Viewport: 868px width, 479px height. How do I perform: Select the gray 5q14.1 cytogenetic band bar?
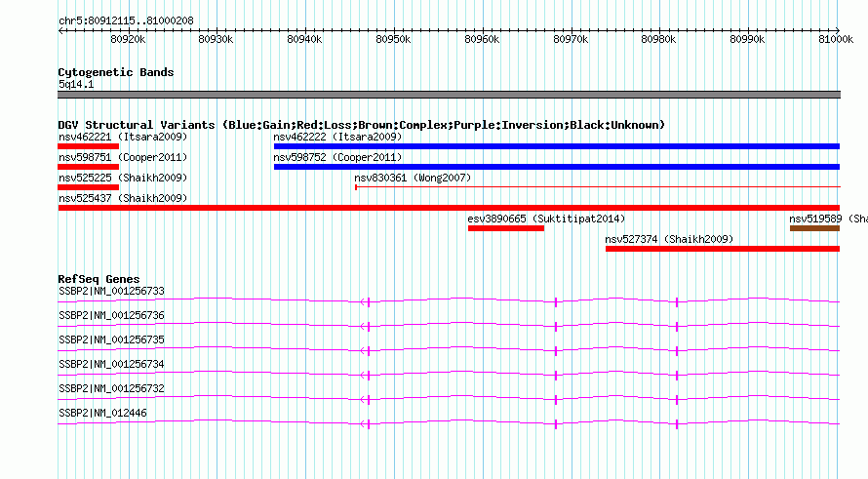tap(449, 95)
